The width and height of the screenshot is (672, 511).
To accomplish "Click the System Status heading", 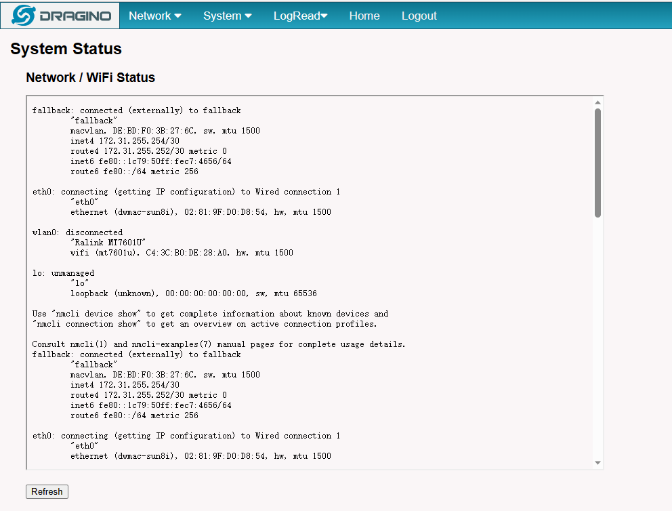I will pos(66,48).
